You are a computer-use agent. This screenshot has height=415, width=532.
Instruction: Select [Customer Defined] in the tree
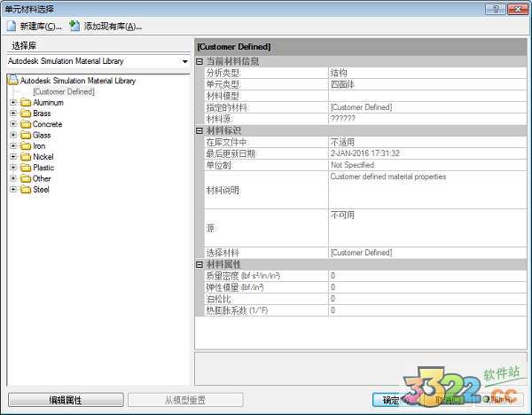64,91
